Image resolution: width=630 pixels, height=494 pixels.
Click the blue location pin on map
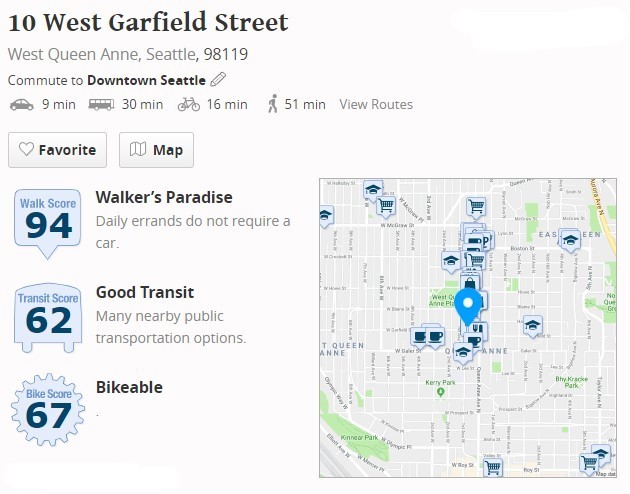coord(468,307)
